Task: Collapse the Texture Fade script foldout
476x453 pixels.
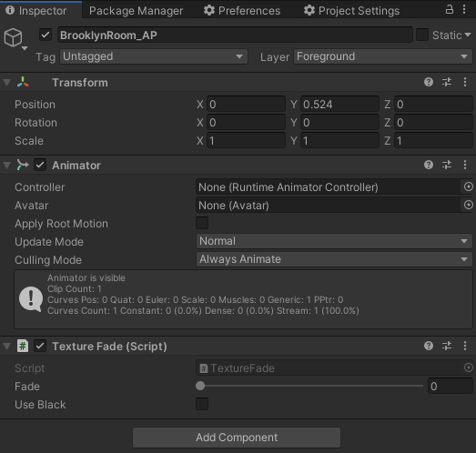Action: click(x=7, y=347)
